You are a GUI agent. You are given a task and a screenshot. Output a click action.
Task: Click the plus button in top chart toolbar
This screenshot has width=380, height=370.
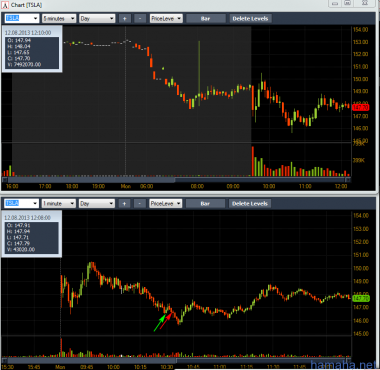point(124,19)
